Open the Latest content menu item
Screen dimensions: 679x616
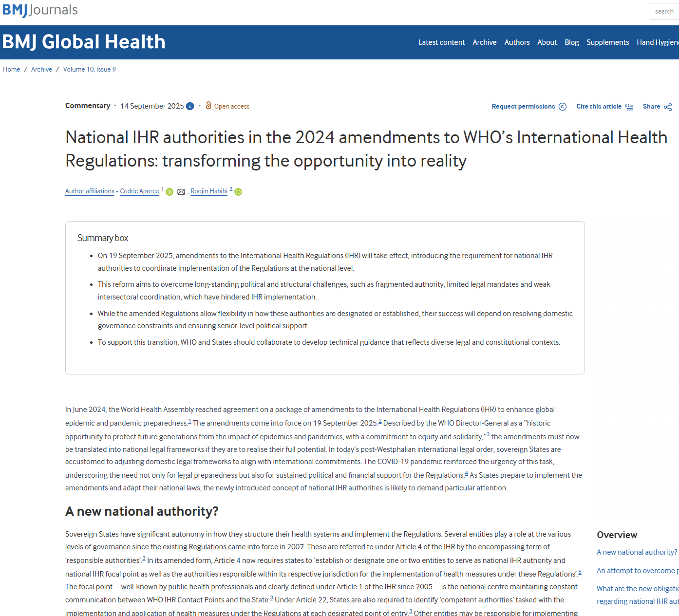(441, 42)
